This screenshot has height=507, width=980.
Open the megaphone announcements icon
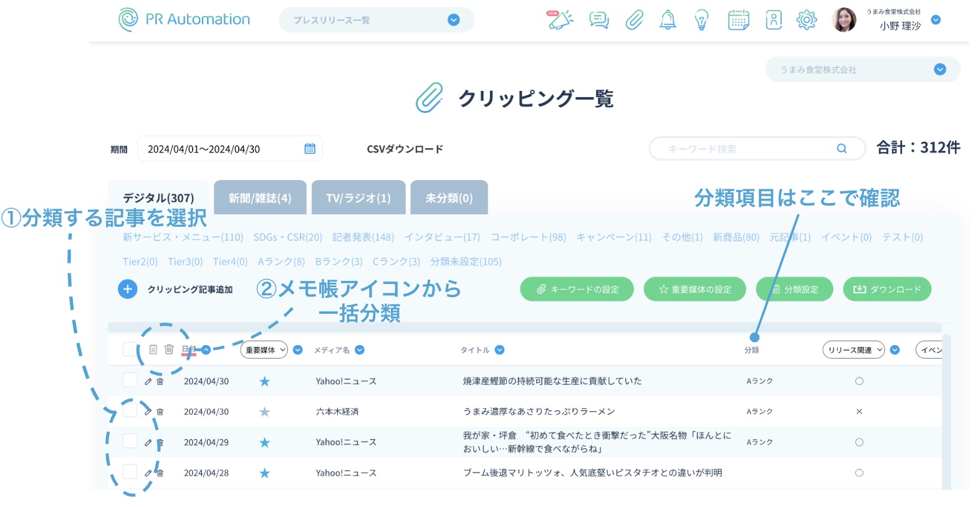560,20
